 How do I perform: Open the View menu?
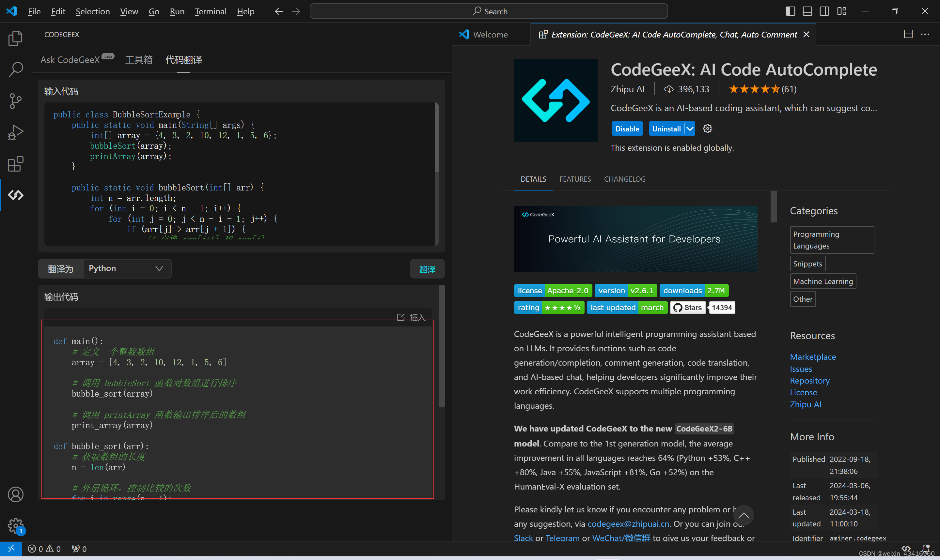pyautogui.click(x=129, y=11)
